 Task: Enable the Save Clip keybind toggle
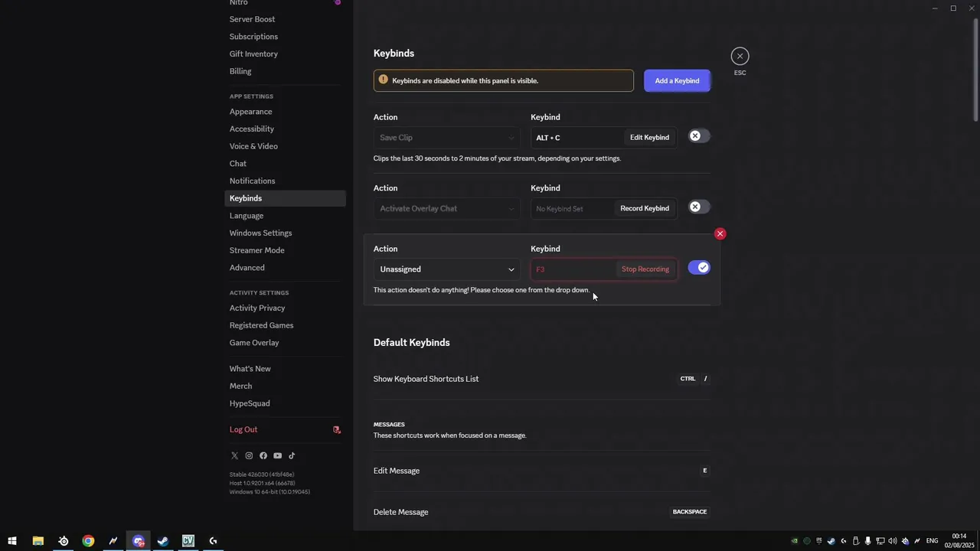[698, 136]
